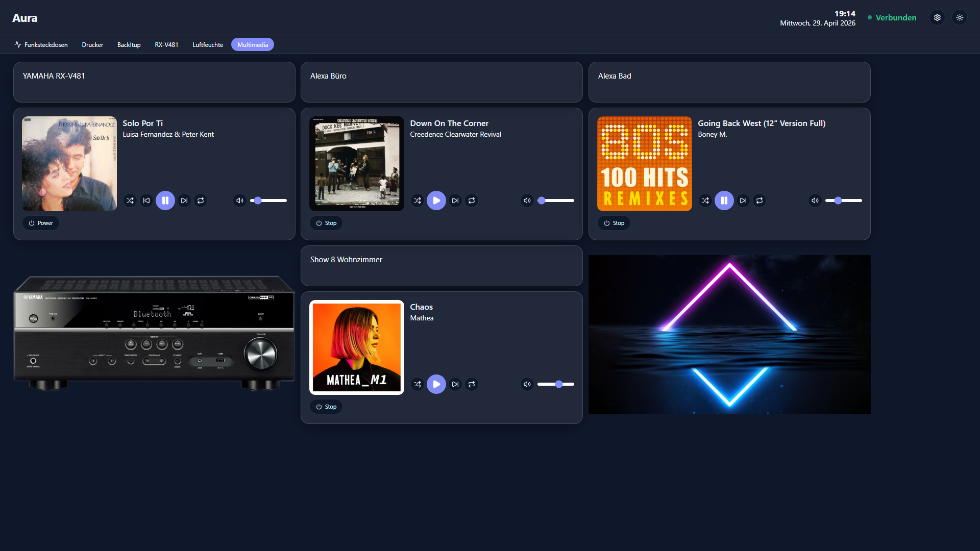
Task: Click the Mathea M1 album cover
Action: [x=357, y=347]
